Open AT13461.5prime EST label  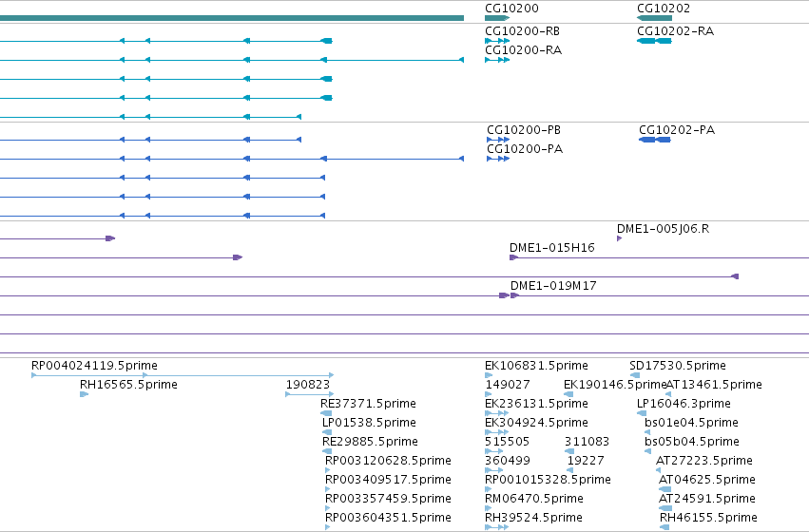[x=714, y=385]
